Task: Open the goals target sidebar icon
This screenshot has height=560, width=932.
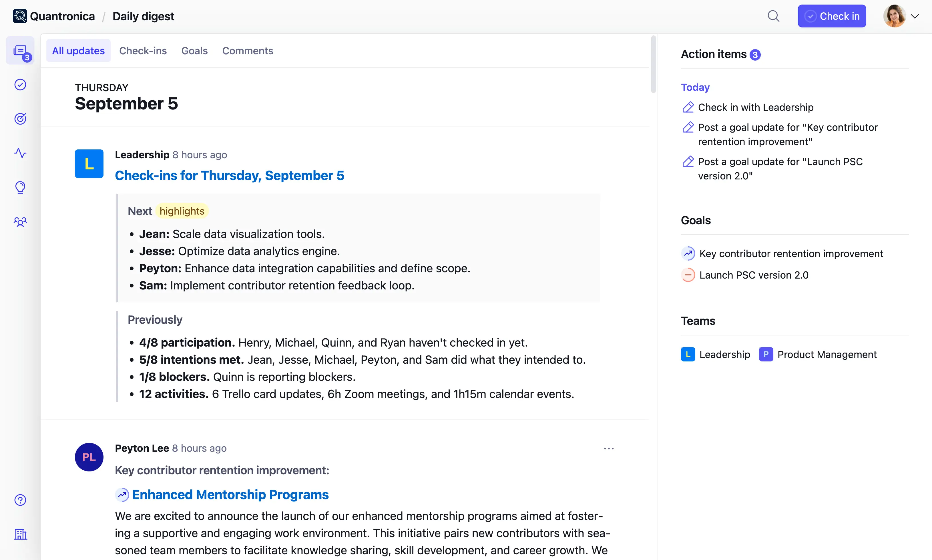Action: click(20, 119)
